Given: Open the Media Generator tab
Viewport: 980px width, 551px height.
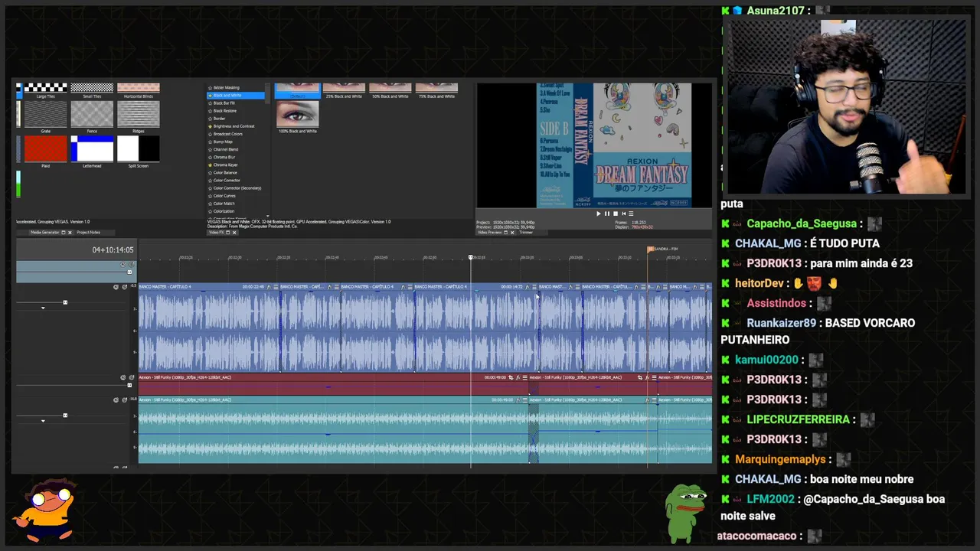Looking at the screenshot, I should (x=44, y=232).
